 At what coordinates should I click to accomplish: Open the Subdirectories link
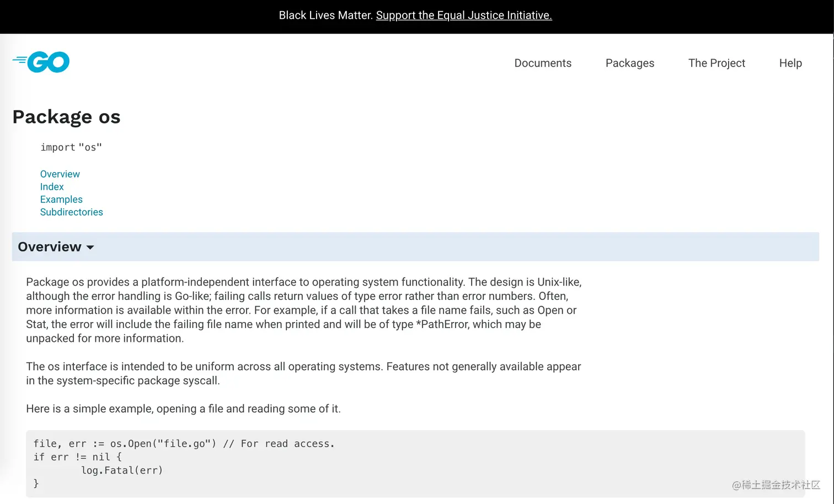point(72,212)
